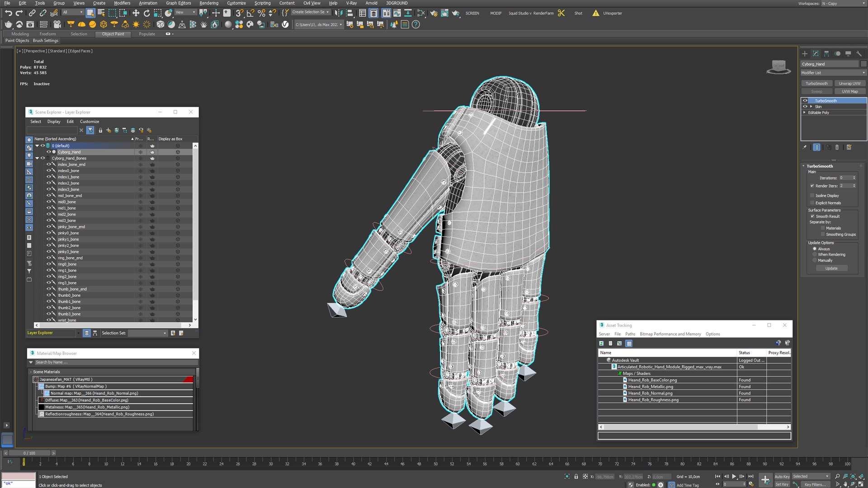Select the When Rendering radio button
868x488 pixels.
coord(815,254)
